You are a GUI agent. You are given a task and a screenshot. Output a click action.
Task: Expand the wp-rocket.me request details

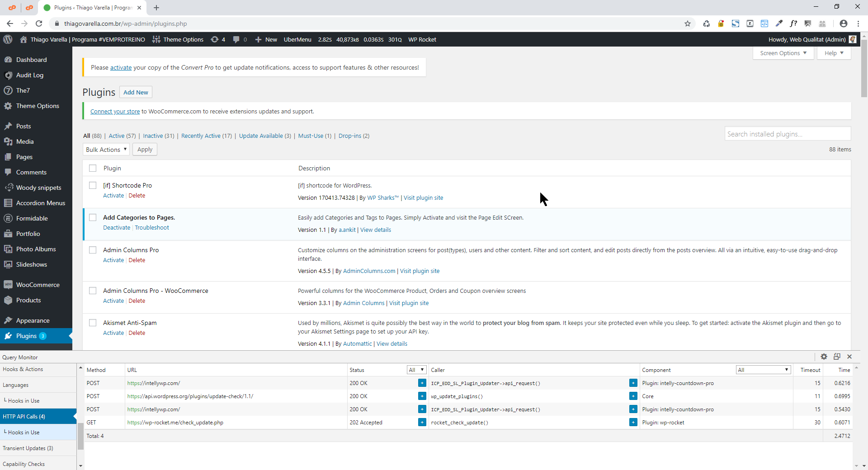422,423
